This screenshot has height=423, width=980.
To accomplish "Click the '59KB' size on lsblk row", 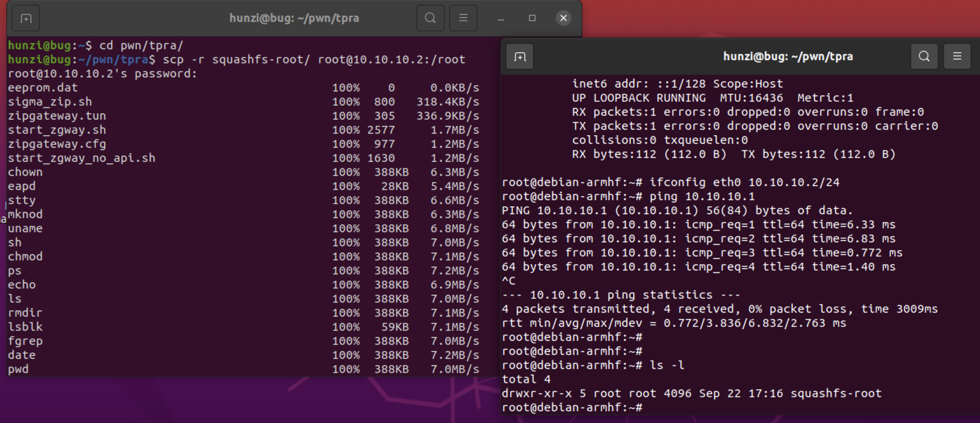I will [395, 327].
